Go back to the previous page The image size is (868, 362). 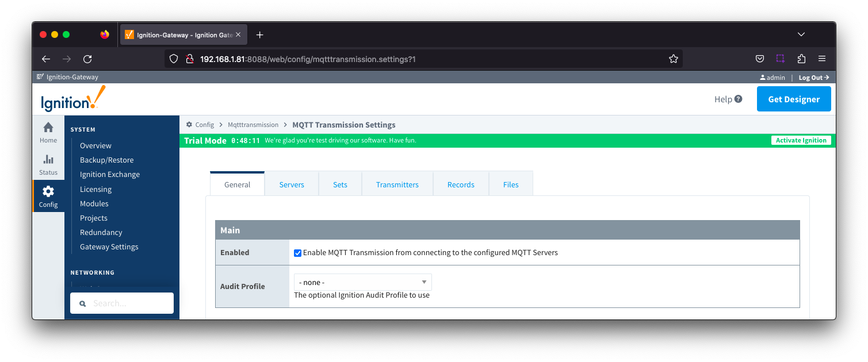(46, 59)
